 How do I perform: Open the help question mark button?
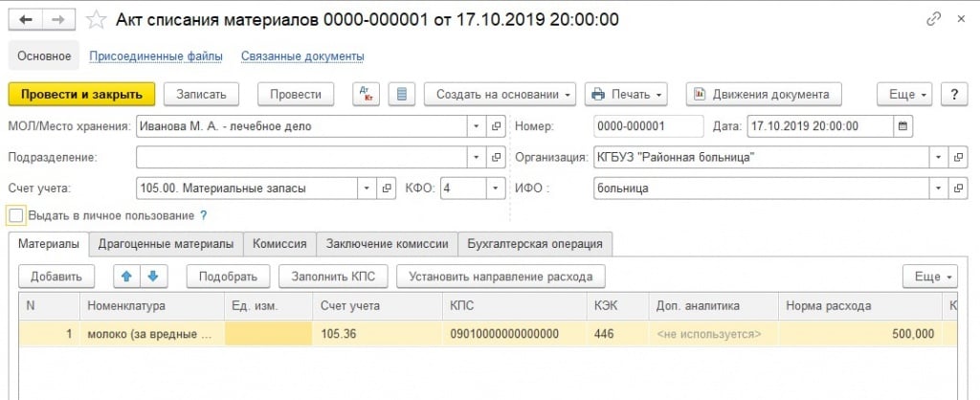click(954, 94)
